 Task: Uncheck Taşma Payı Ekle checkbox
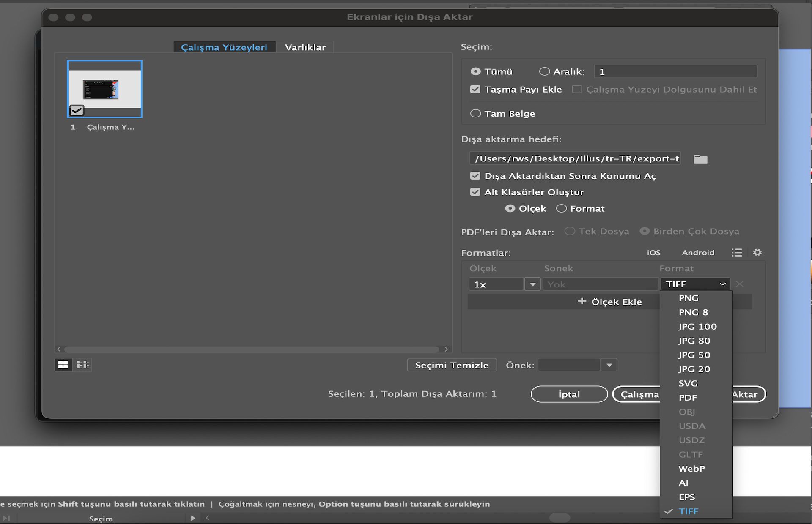coord(475,89)
